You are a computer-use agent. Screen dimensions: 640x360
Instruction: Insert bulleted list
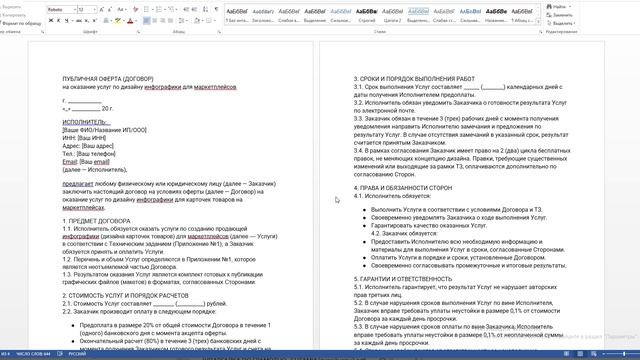(x=146, y=9)
